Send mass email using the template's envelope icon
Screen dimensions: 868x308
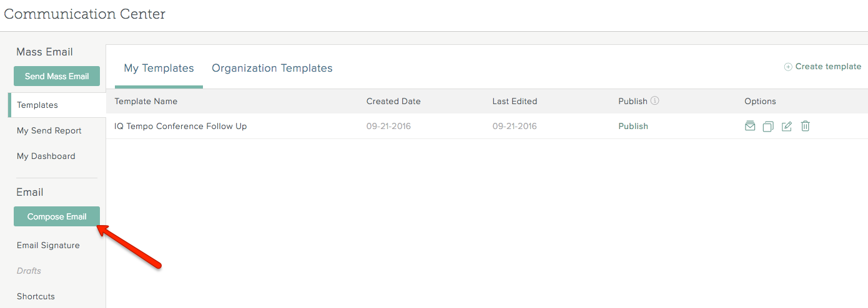(750, 126)
